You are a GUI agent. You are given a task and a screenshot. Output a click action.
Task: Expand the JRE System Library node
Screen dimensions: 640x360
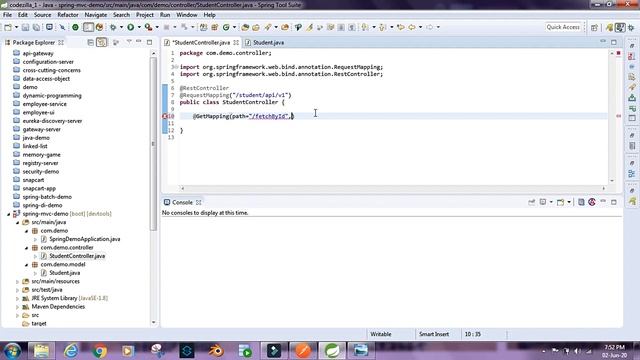(x=18, y=298)
